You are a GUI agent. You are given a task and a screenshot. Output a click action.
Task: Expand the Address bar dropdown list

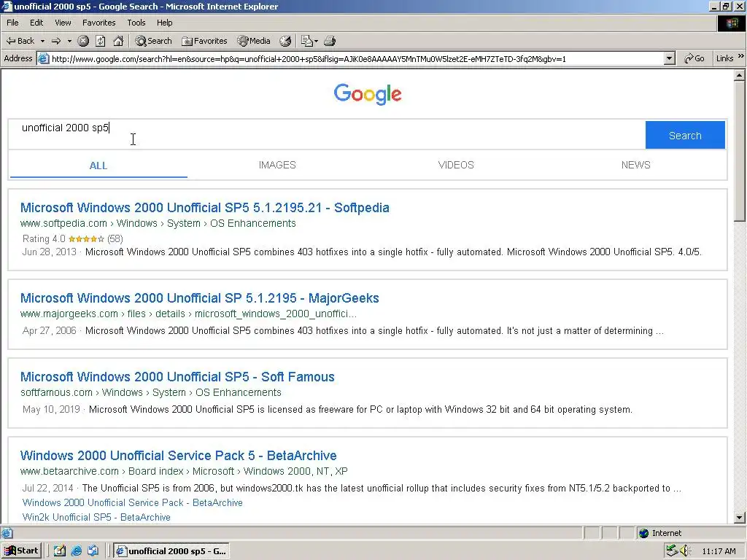click(x=670, y=58)
